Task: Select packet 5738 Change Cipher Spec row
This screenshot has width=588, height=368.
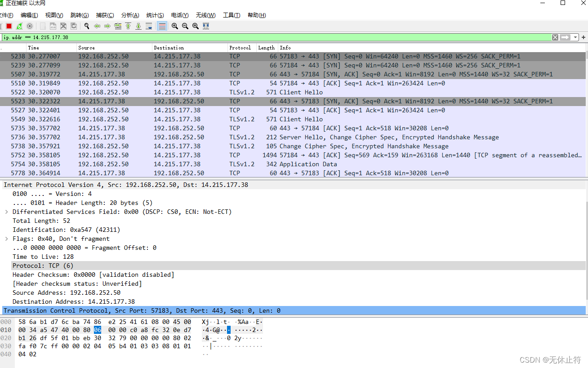Action: (293, 146)
